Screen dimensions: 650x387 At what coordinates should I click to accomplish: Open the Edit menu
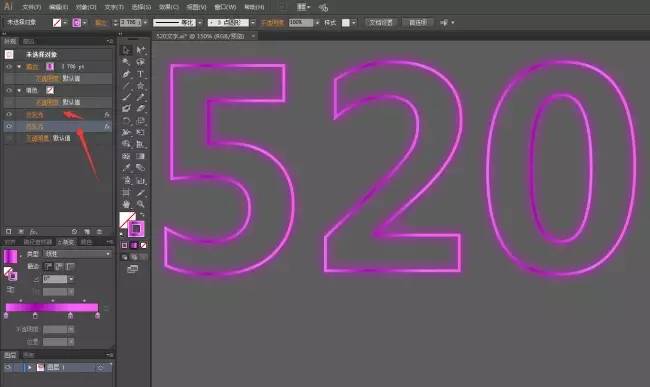[x=58, y=7]
